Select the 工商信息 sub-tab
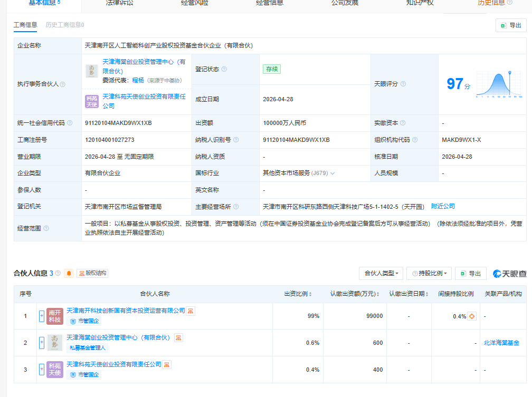532x397 pixels. coord(25,25)
